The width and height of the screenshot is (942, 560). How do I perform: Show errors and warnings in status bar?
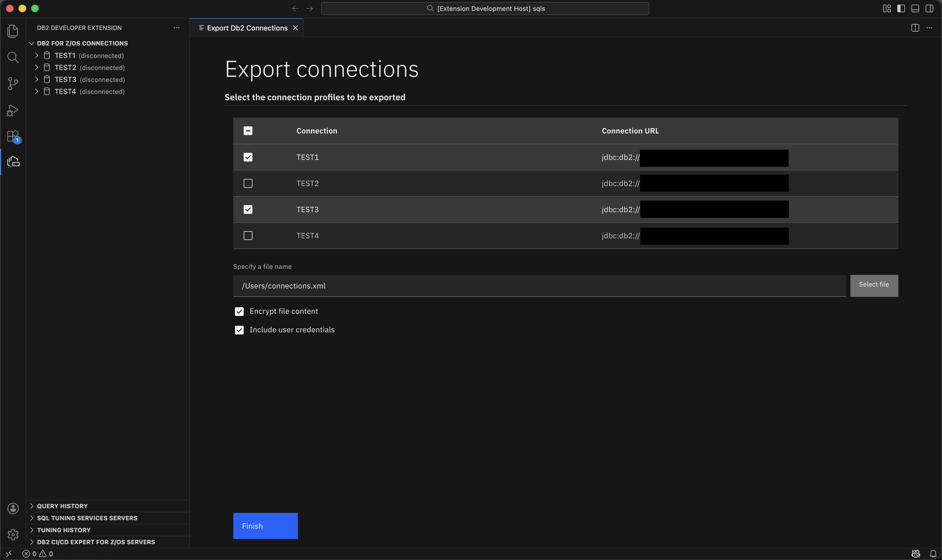tap(38, 553)
